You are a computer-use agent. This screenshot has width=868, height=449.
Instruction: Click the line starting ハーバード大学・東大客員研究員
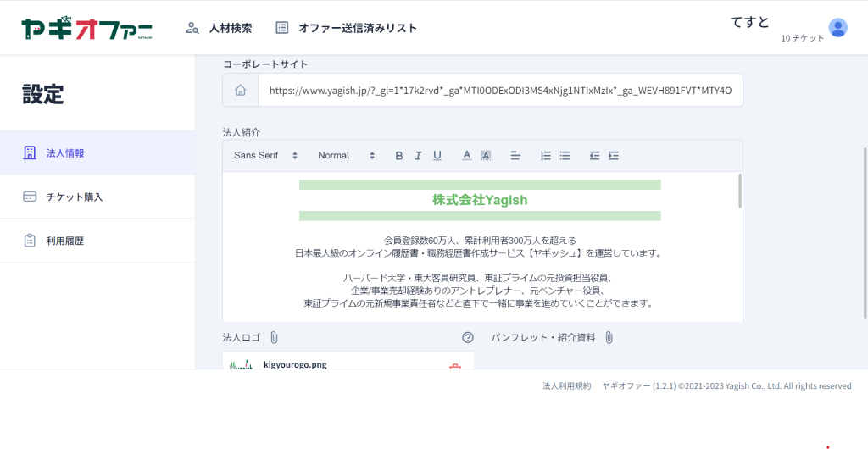coord(480,278)
